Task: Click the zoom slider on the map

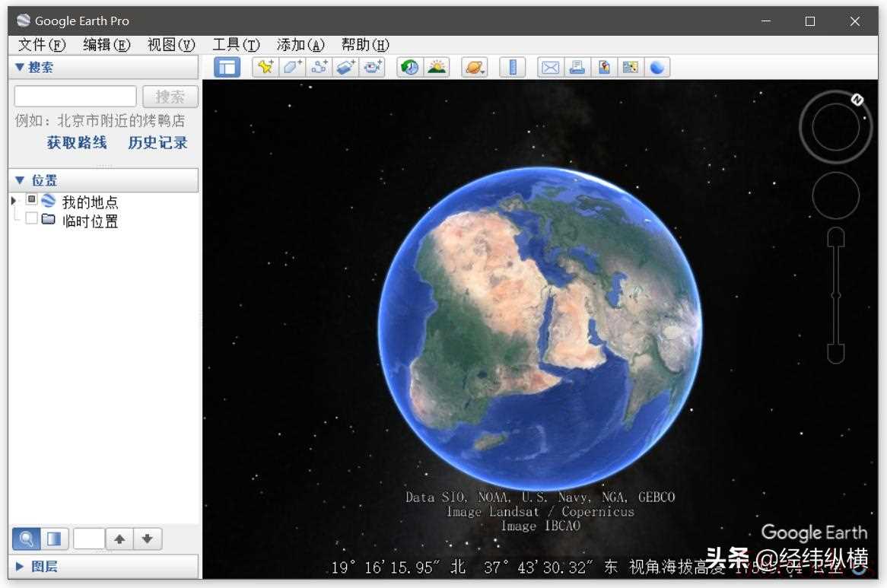Action: click(x=835, y=295)
